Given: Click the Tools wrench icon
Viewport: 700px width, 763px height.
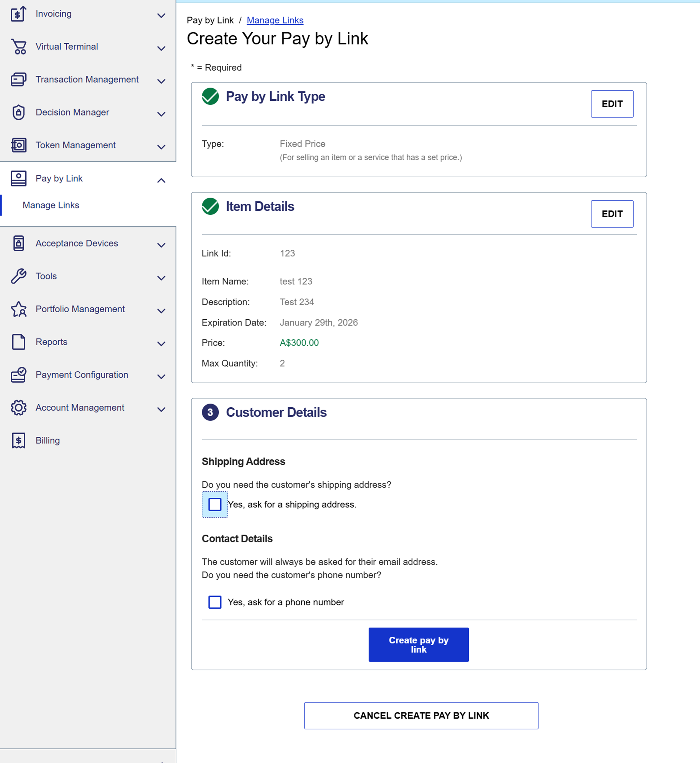Looking at the screenshot, I should pyautogui.click(x=18, y=276).
